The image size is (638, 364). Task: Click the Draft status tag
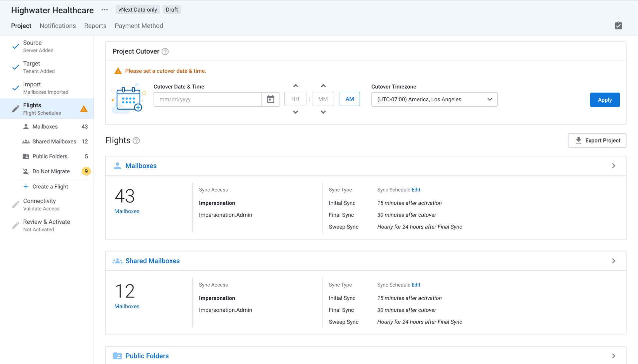172,10
